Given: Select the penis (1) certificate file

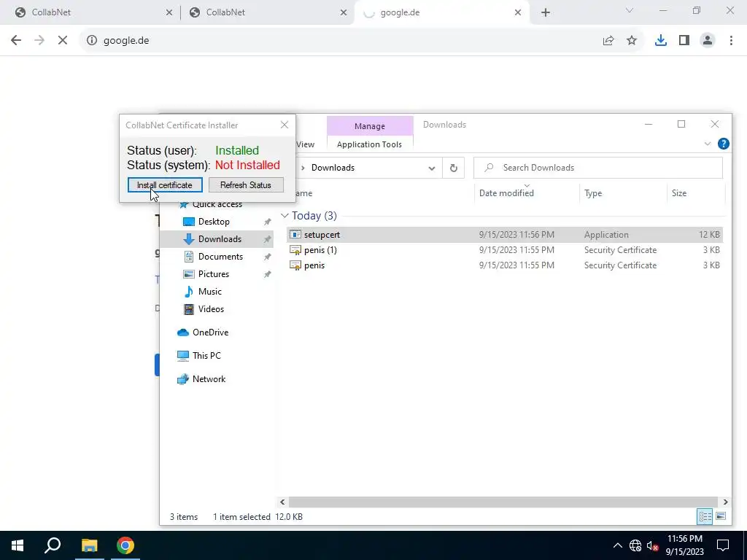Looking at the screenshot, I should [x=505, y=250].
